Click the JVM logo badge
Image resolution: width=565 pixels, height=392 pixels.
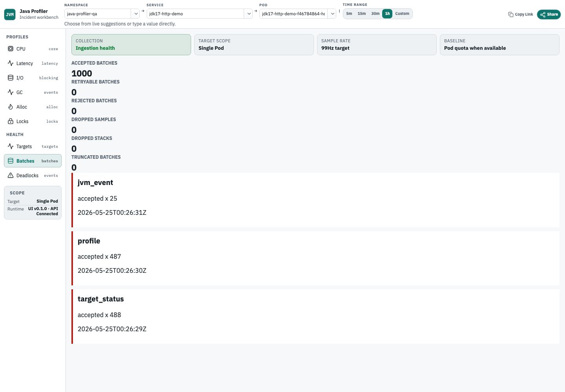10,15
